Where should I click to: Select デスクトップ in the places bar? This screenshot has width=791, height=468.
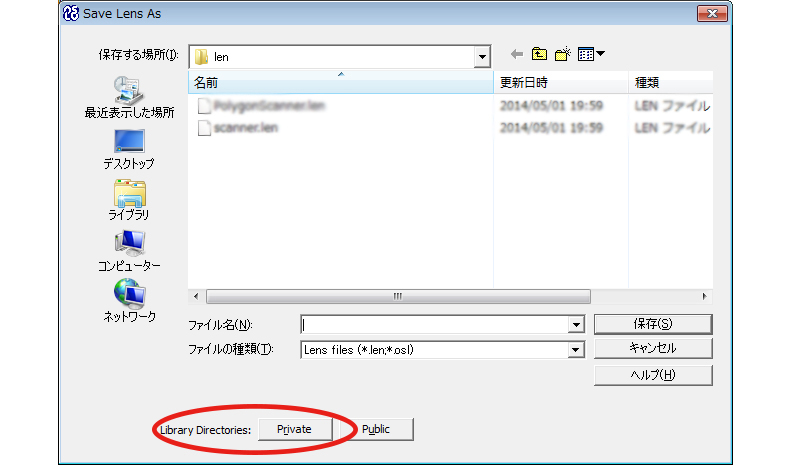click(x=129, y=149)
